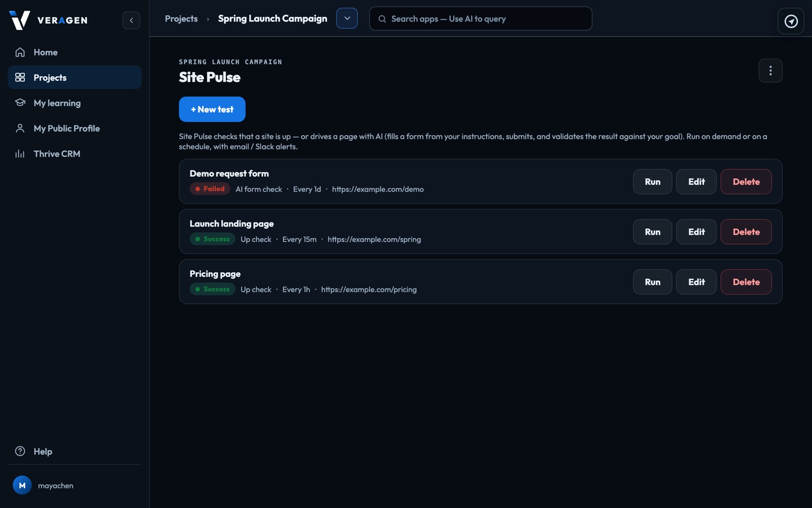Click the Failed status badge
This screenshot has width=812, height=508.
click(210, 189)
